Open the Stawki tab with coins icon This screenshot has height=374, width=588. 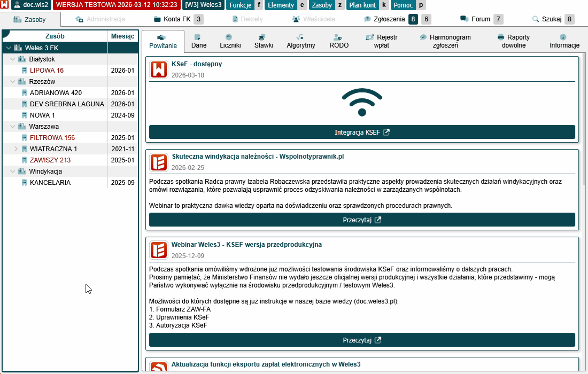click(x=264, y=41)
